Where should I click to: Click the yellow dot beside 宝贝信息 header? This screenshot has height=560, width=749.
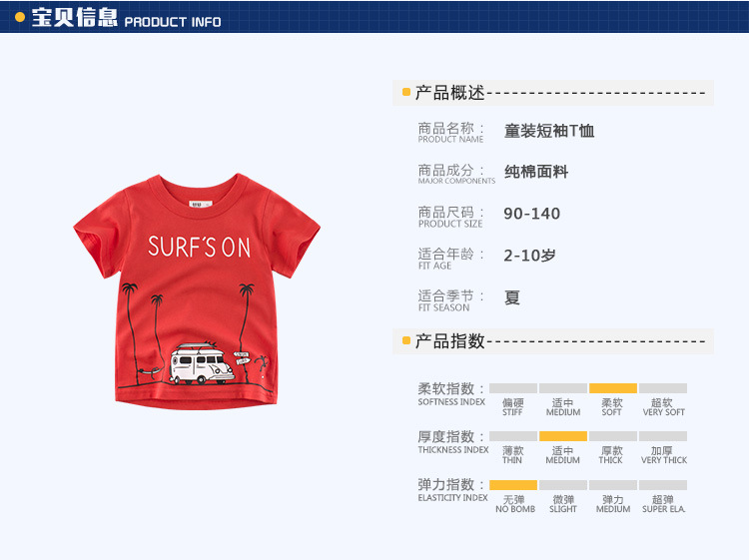[x=20, y=17]
